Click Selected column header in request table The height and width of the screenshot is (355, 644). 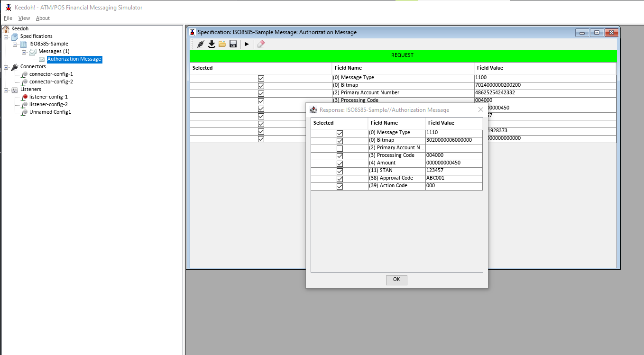pos(261,68)
